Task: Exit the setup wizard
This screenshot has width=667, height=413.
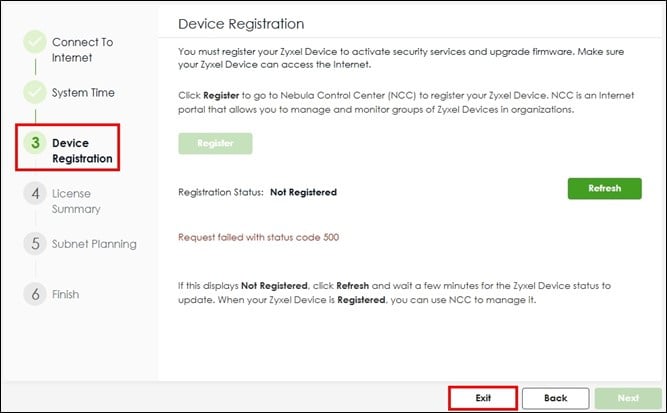Action: click(x=483, y=398)
